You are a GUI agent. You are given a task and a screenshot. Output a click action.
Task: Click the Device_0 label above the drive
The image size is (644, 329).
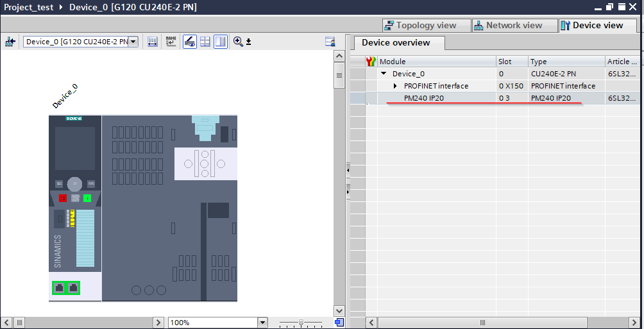point(65,96)
